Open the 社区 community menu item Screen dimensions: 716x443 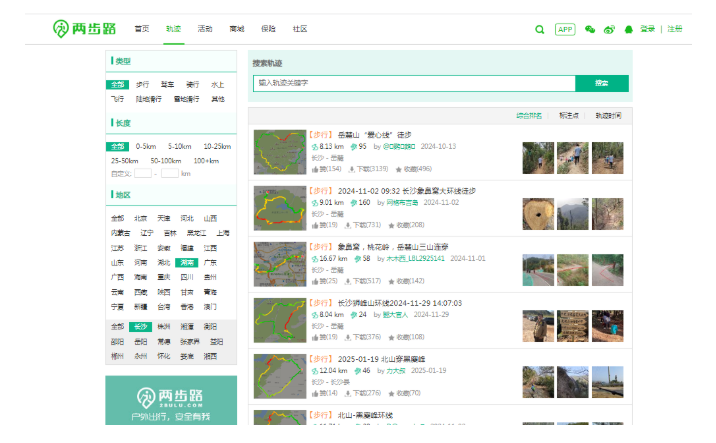coord(300,29)
